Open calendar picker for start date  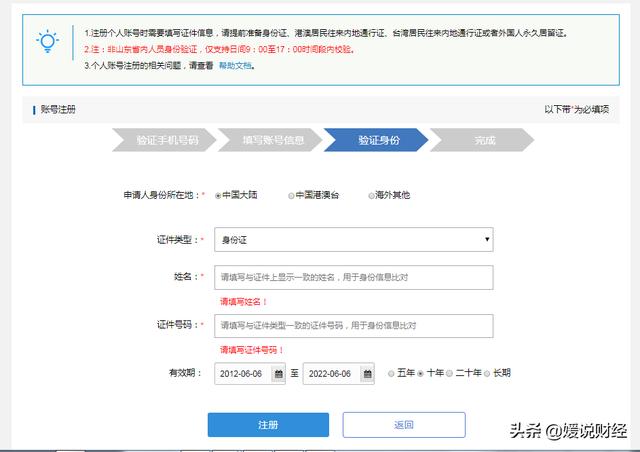(x=279, y=374)
